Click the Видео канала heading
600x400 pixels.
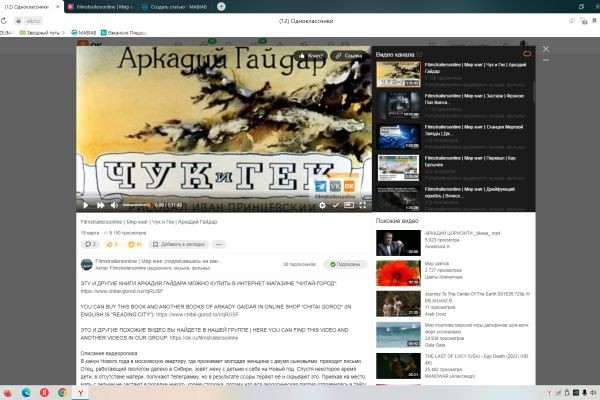pos(395,55)
